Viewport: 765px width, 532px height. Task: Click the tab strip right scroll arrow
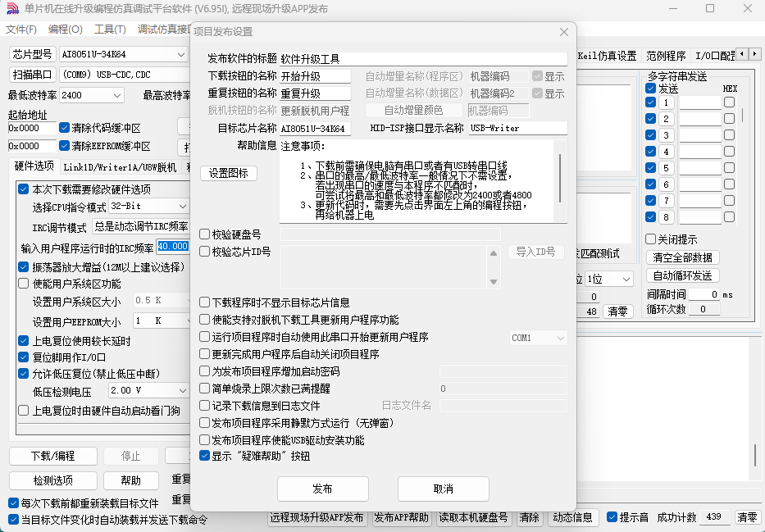click(x=755, y=54)
